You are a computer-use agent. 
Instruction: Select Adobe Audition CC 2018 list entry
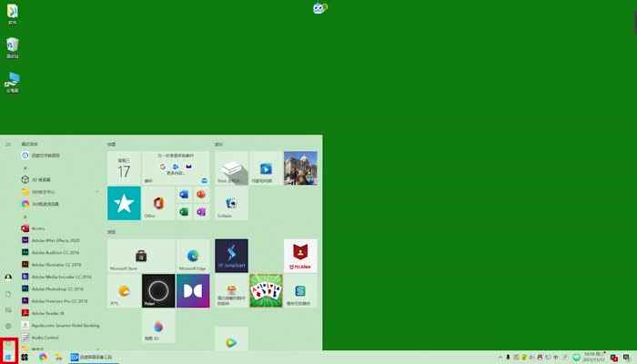pos(56,251)
